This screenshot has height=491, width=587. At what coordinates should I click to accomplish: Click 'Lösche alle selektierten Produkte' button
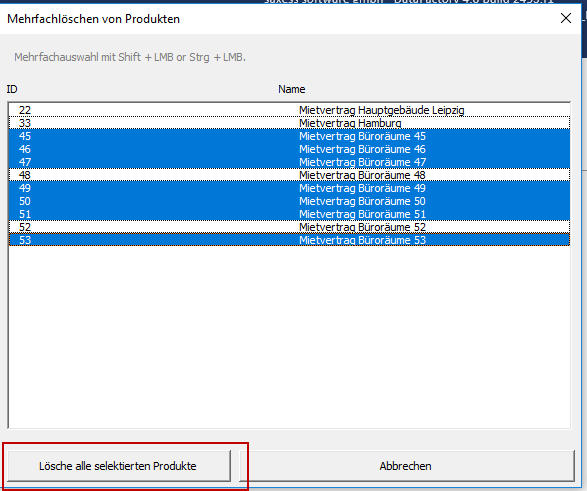[x=119, y=466]
